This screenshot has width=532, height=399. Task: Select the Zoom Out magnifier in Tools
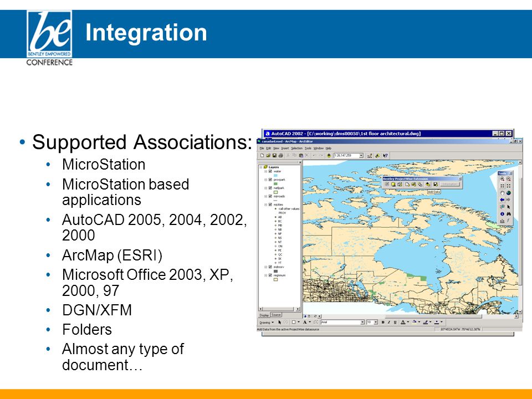pos(508,179)
